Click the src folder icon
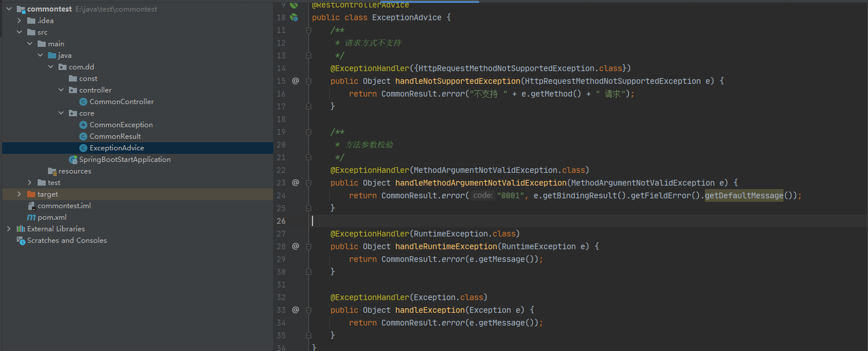The width and height of the screenshot is (868, 351). point(31,32)
